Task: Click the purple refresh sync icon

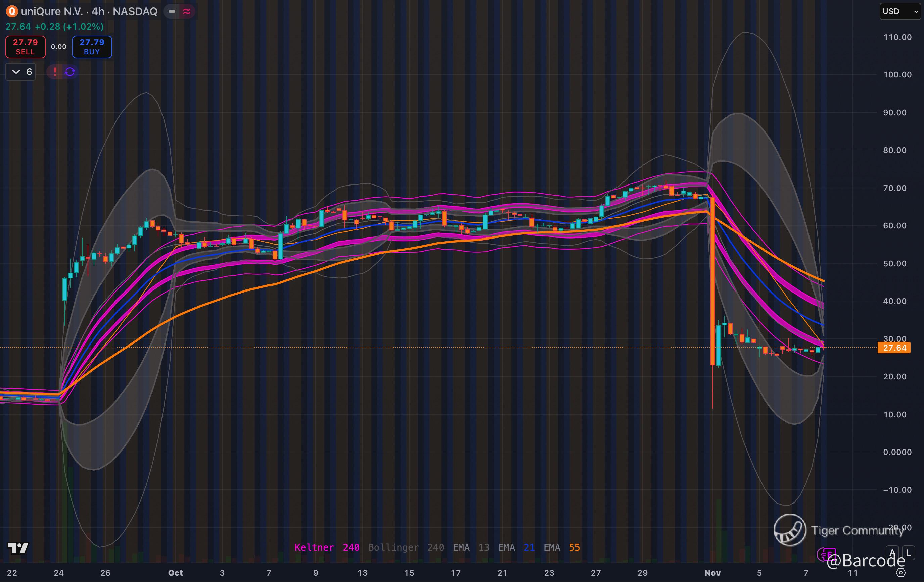Action: click(x=70, y=72)
